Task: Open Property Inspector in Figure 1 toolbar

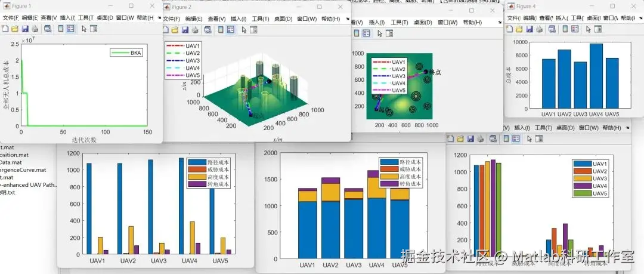Action: (x=94, y=29)
